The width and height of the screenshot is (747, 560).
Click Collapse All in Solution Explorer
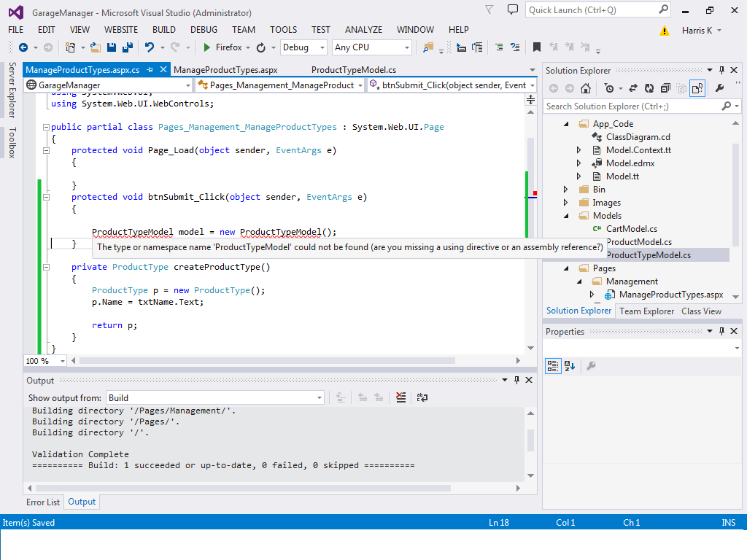[x=665, y=88]
